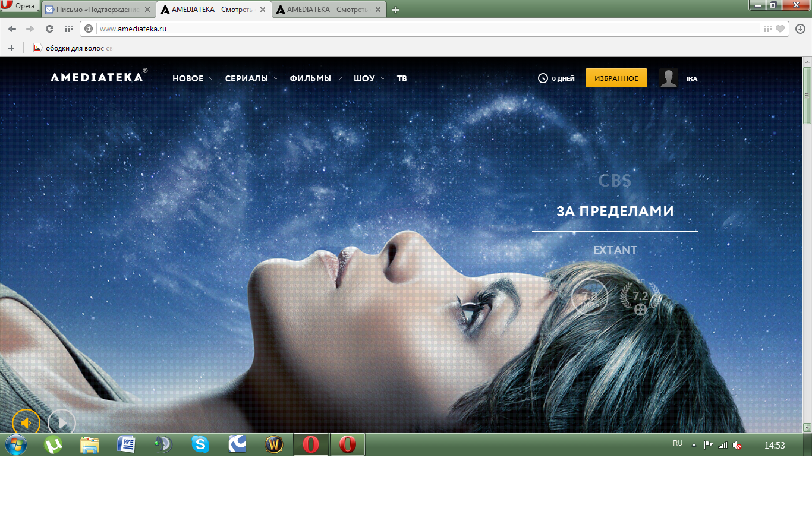Open Action Center flag tray icon
The height and width of the screenshot is (527, 812).
(x=709, y=445)
